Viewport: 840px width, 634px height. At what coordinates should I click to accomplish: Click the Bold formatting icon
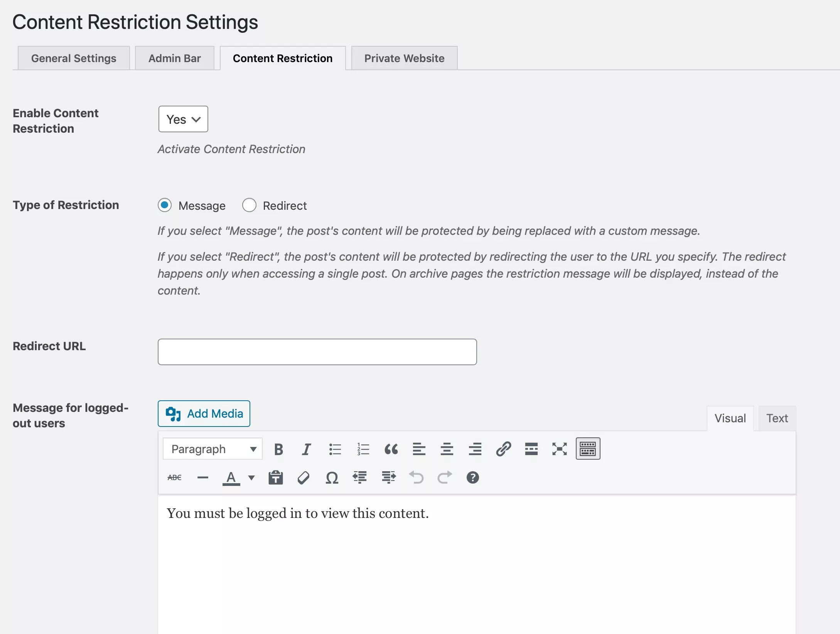click(278, 449)
